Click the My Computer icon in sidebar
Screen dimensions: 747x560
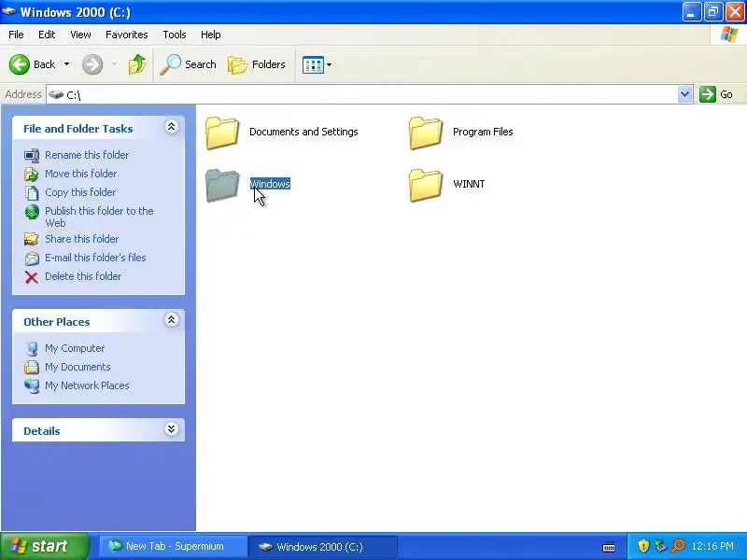32,348
